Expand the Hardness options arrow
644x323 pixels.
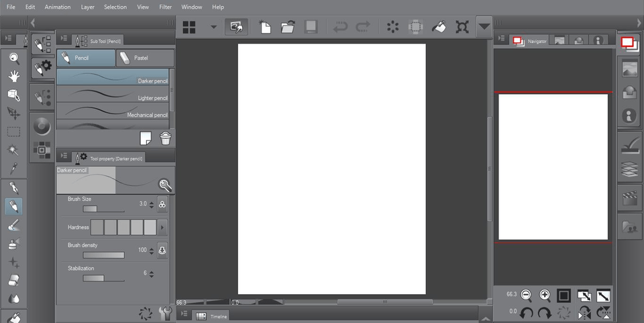point(162,227)
